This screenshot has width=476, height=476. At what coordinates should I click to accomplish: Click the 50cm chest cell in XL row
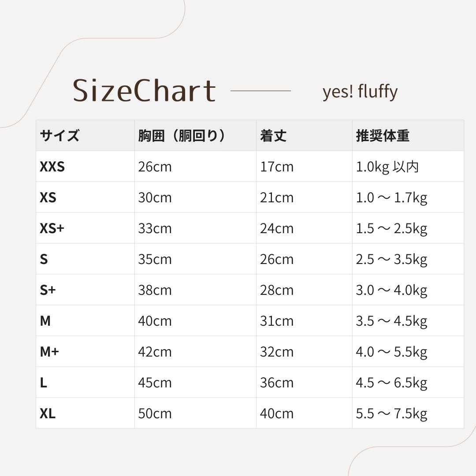click(155, 413)
